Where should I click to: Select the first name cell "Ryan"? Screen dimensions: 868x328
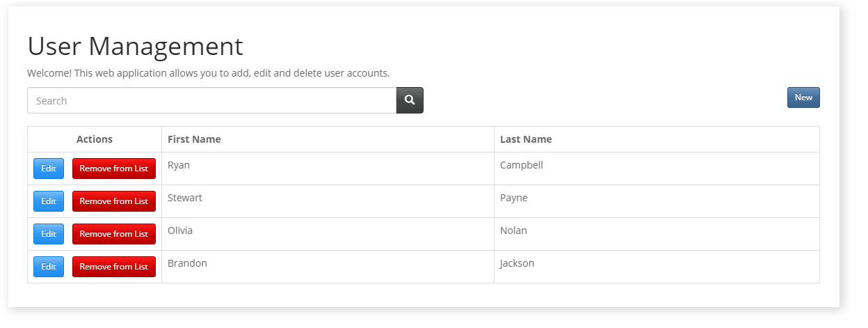(179, 165)
